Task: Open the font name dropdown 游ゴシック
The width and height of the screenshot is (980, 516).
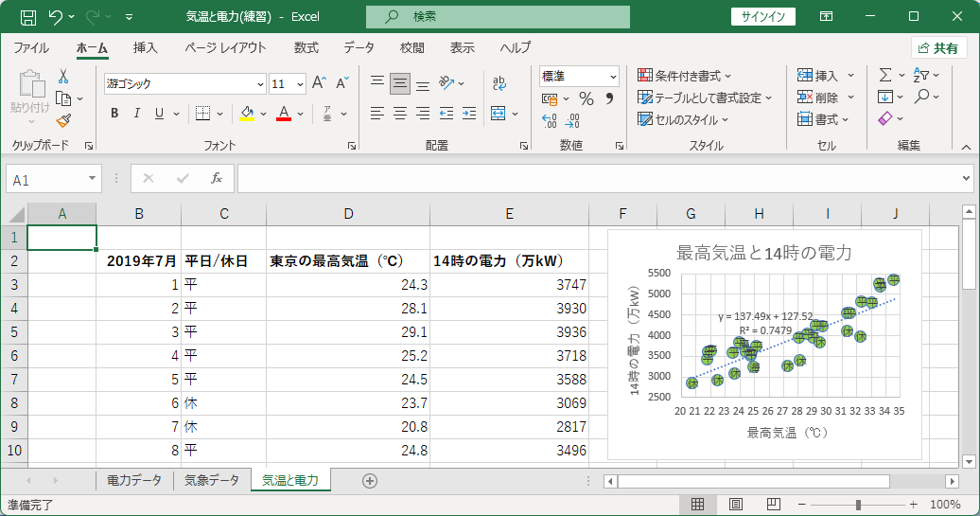Action: [x=261, y=84]
